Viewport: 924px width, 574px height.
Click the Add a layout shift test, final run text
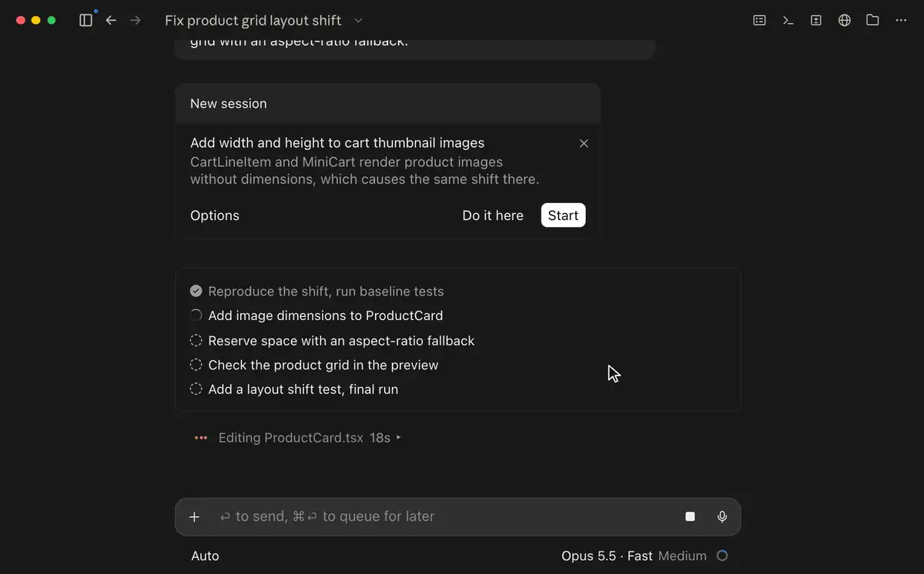click(x=303, y=389)
